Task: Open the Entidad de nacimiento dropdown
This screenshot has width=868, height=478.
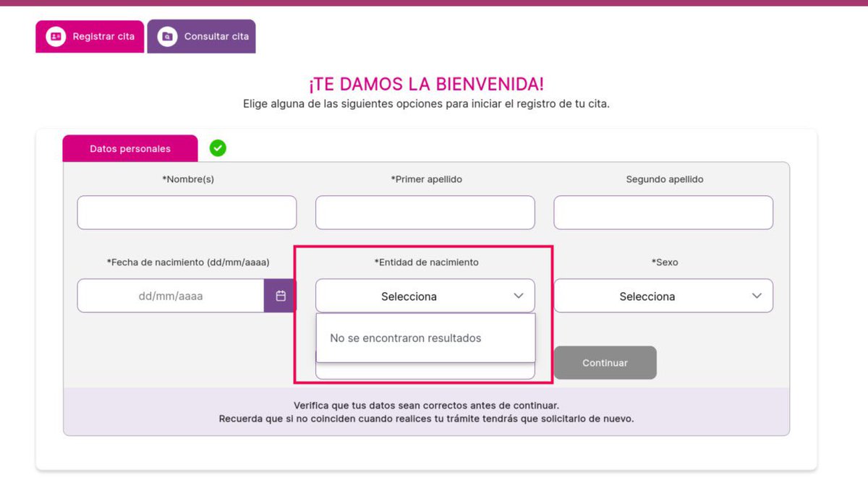Action: [425, 296]
